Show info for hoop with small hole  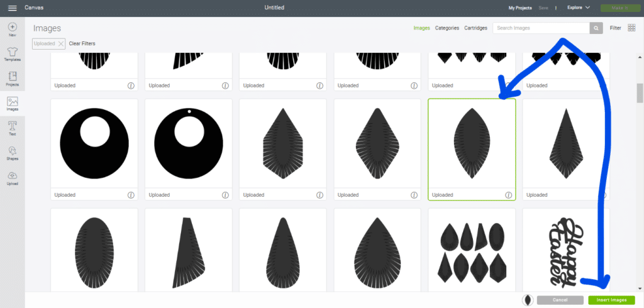pos(225,195)
